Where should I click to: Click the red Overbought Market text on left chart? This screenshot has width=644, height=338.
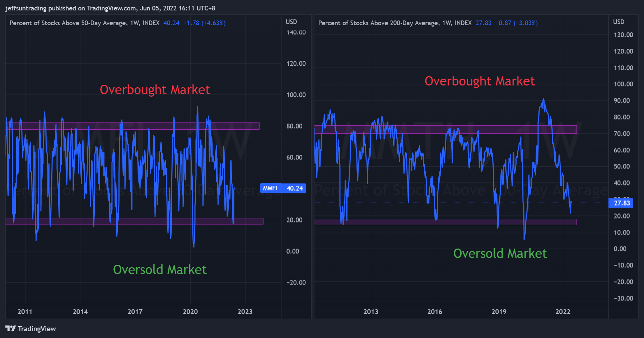[155, 90]
